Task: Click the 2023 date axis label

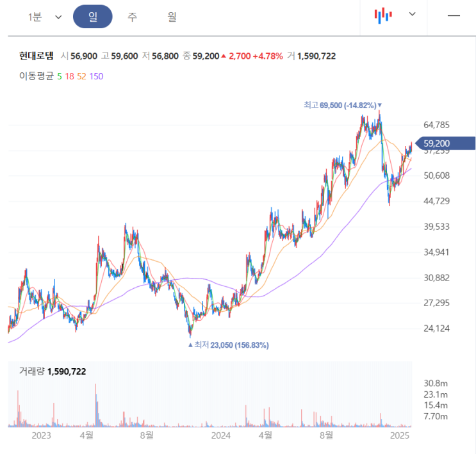Action: [41, 435]
